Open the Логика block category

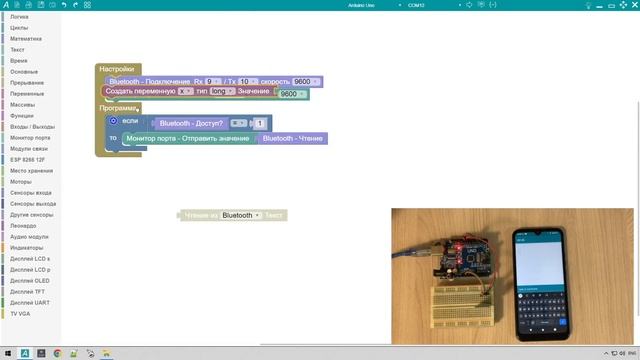[x=19, y=17]
